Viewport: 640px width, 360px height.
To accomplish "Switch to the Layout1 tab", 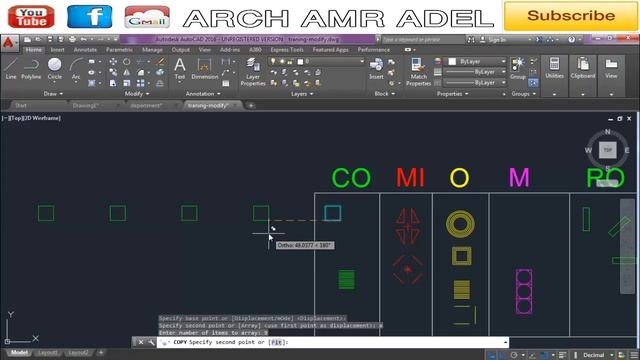I will click(48, 353).
